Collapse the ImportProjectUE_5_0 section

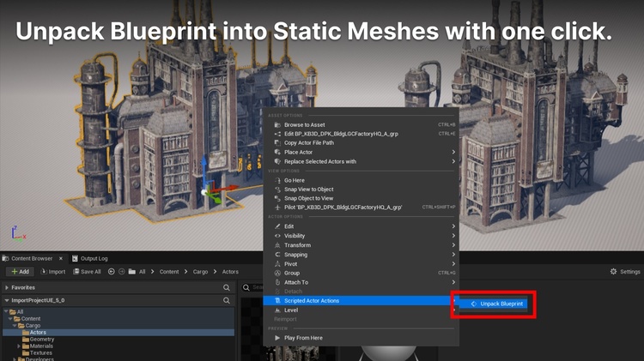(x=7, y=301)
